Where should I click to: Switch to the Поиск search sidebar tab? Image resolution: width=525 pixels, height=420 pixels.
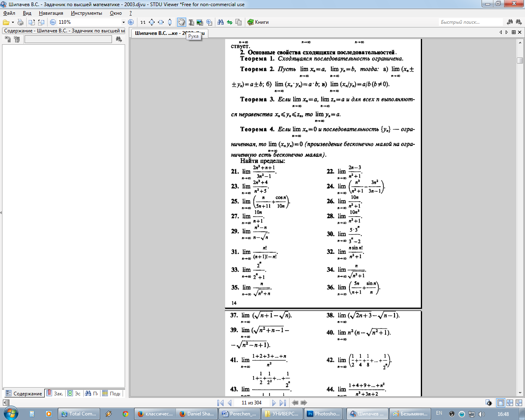91,393
